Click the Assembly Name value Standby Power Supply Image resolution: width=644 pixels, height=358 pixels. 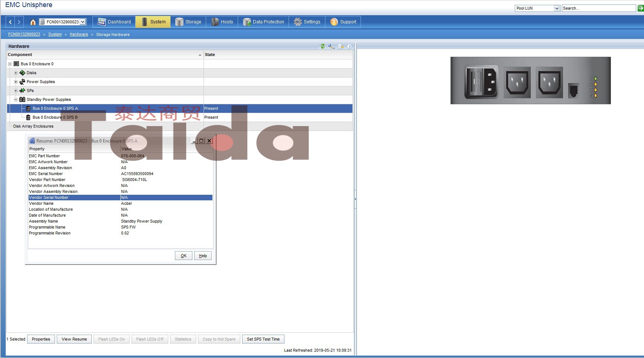(142, 221)
